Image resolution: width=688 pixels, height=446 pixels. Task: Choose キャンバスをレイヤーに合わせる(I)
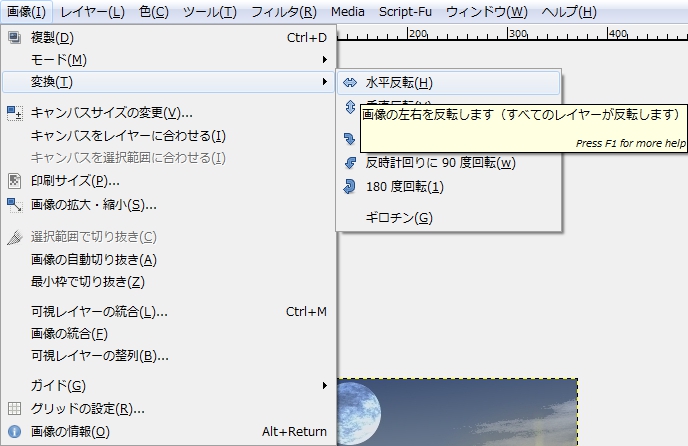(x=168, y=136)
